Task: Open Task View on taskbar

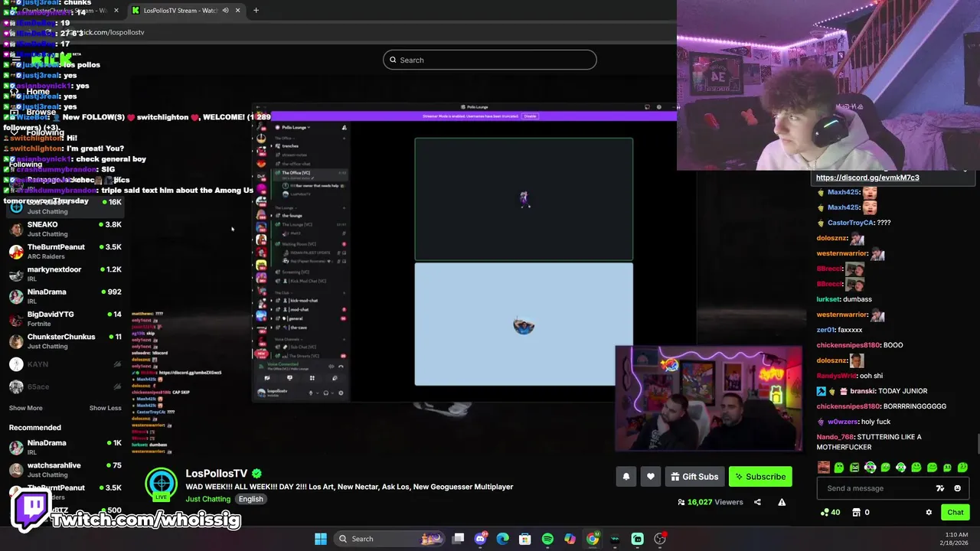Action: [458, 539]
